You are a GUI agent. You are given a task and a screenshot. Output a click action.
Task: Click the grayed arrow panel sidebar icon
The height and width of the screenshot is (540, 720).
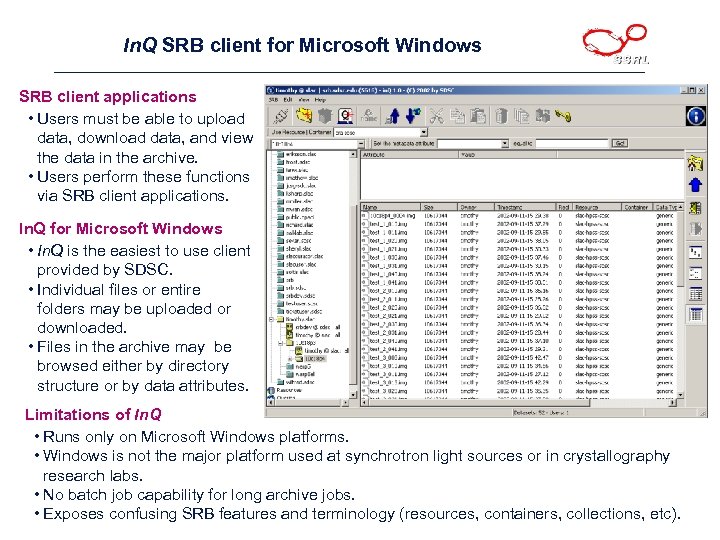click(695, 229)
